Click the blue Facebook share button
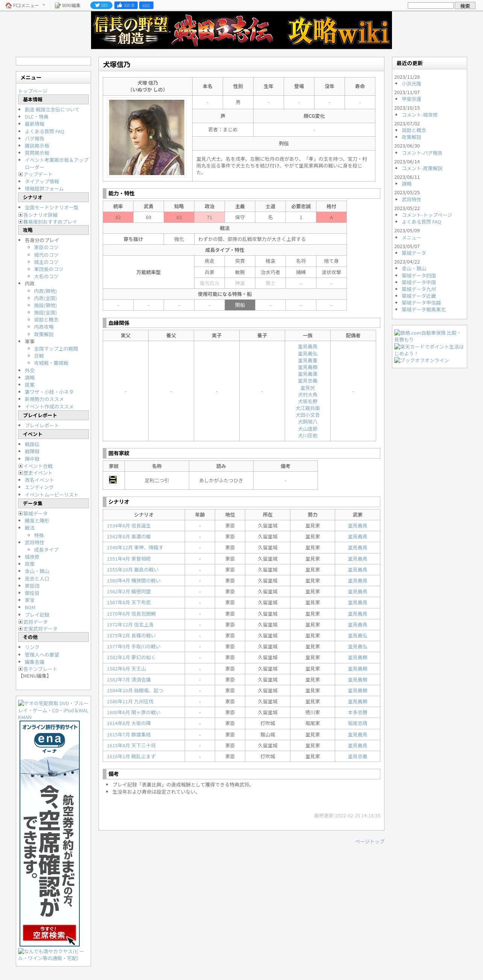 [x=146, y=5]
